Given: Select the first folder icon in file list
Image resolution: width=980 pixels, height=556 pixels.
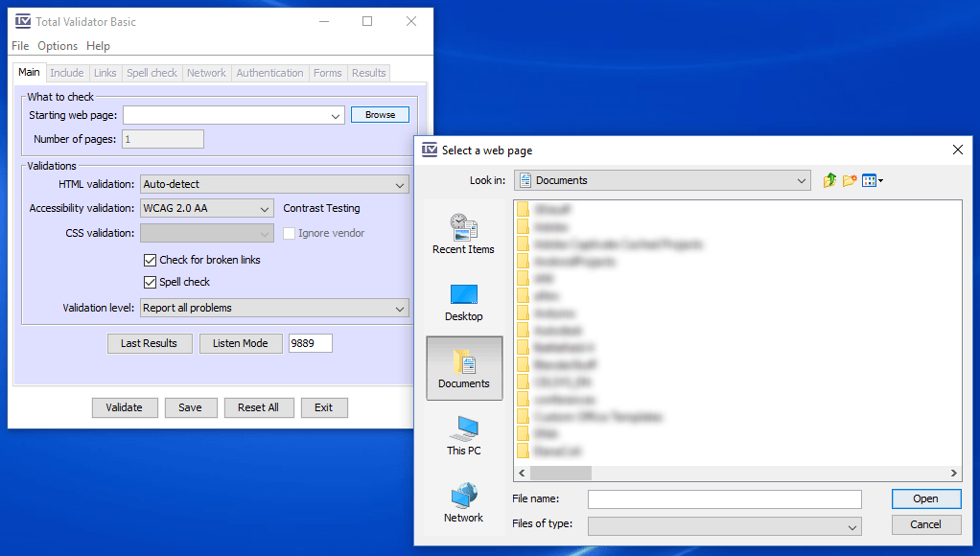Looking at the screenshot, I should (x=524, y=209).
